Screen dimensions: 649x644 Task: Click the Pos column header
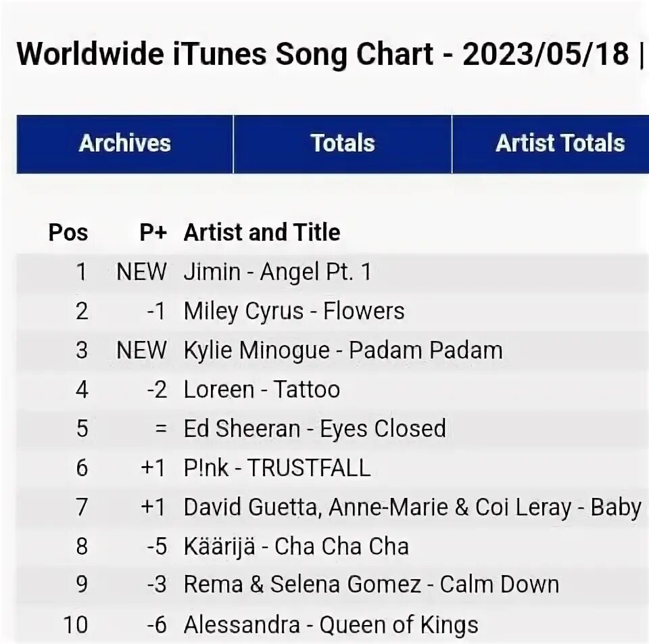click(x=68, y=232)
